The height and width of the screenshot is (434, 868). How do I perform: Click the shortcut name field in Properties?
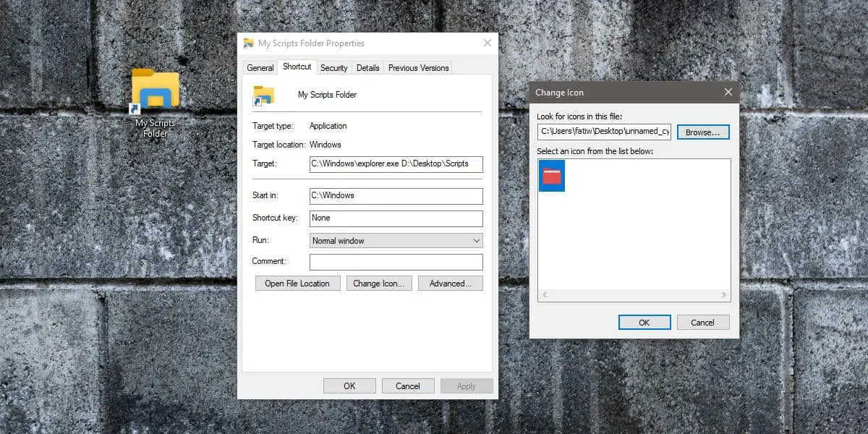click(327, 95)
